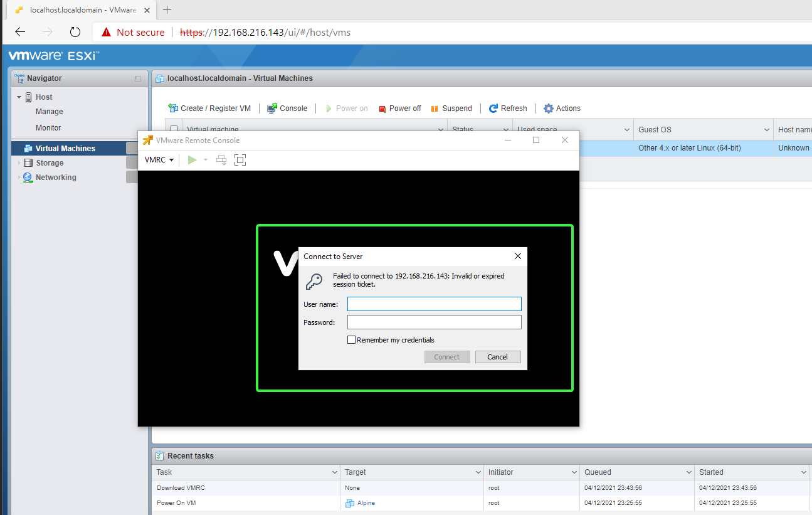Screen dimensions: 812x515
Task: Collapse the Navigator panel
Action: 138,78
